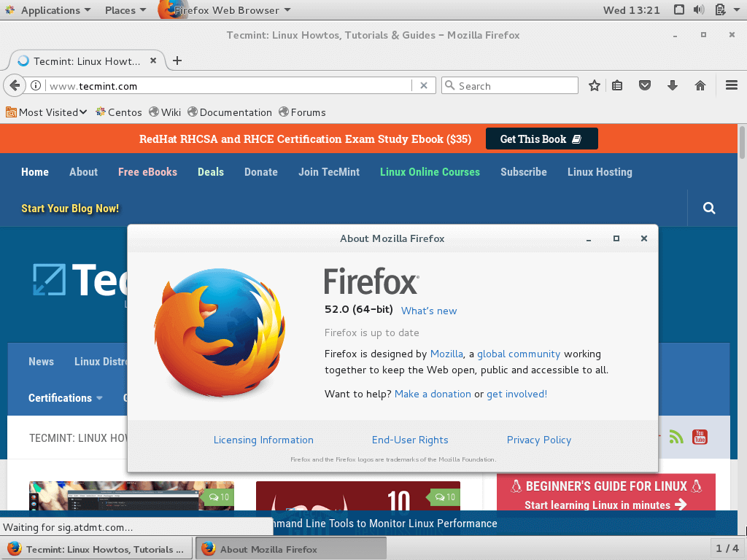Image resolution: width=747 pixels, height=560 pixels.
Task: Open End-User Rights link
Action: pos(410,440)
